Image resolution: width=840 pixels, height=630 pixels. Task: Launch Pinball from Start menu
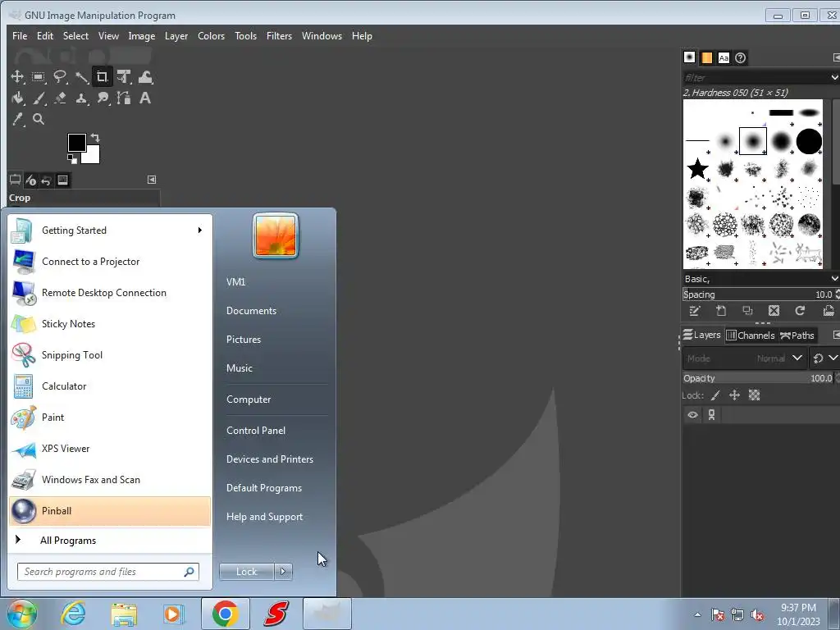click(110, 510)
